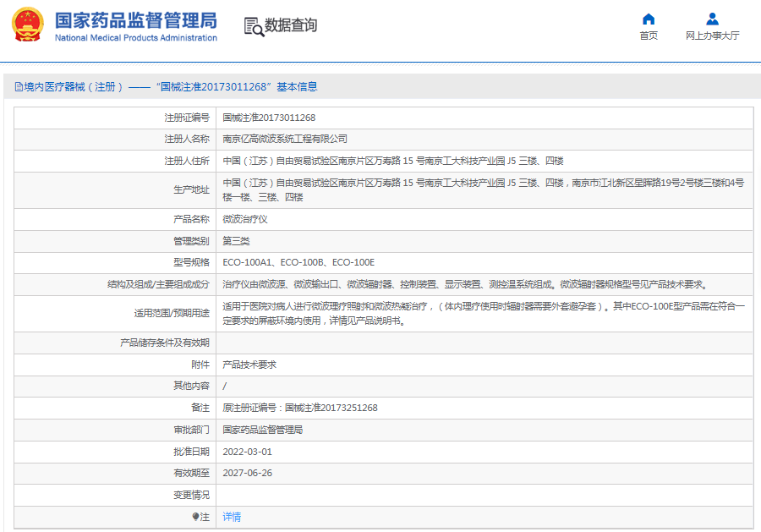Viewport: 761px width, 532px height.
Task: Click the 管理类别 row label
Action: pos(191,241)
